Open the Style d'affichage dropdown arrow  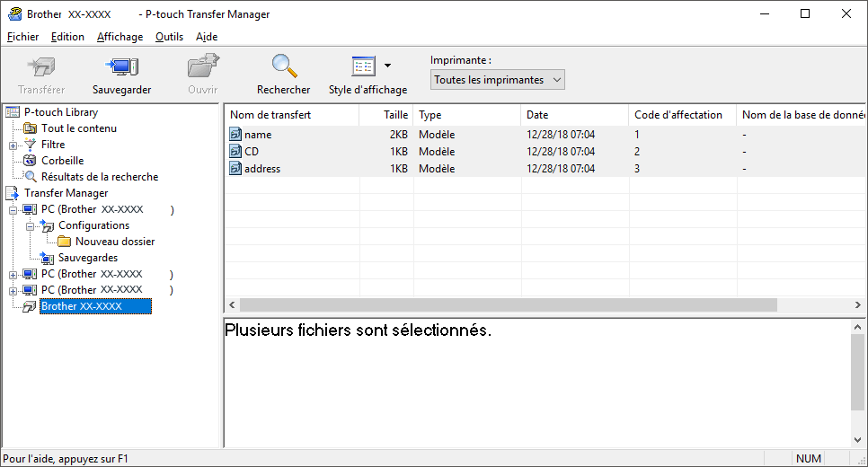(x=387, y=66)
